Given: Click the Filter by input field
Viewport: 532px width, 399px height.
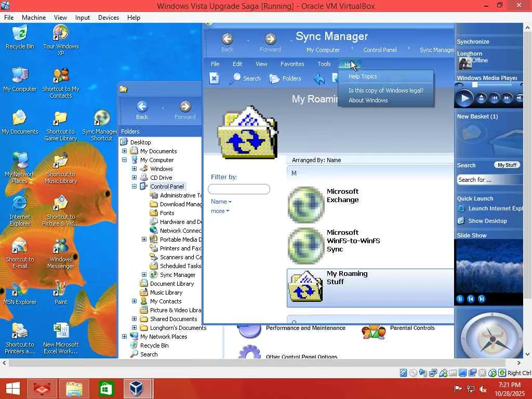Looking at the screenshot, I should (239, 189).
